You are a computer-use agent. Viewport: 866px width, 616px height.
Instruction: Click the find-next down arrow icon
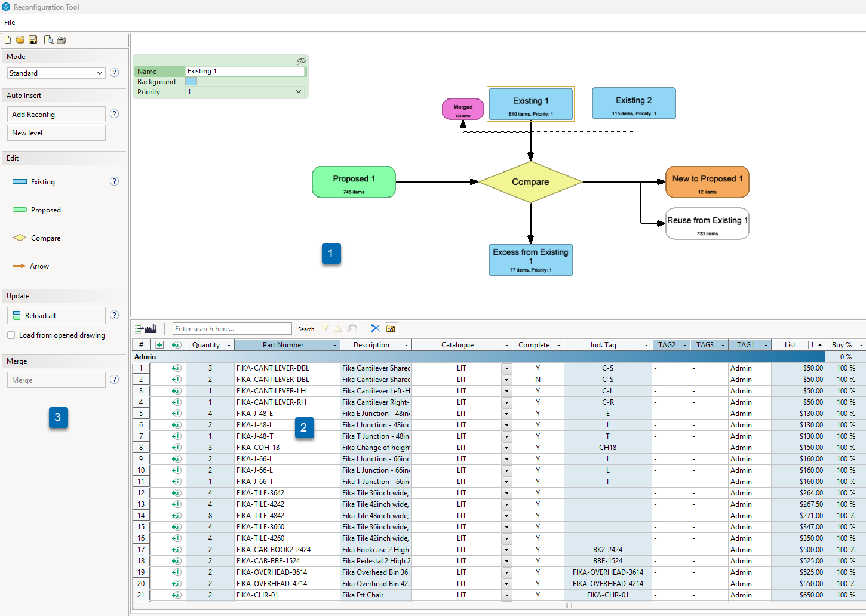click(x=325, y=329)
